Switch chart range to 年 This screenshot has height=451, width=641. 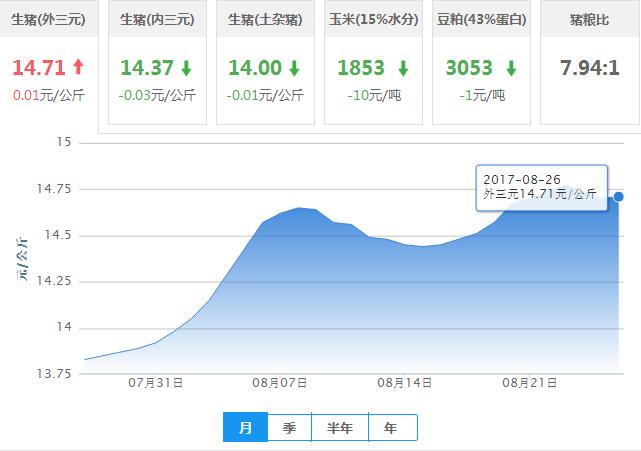393,428
